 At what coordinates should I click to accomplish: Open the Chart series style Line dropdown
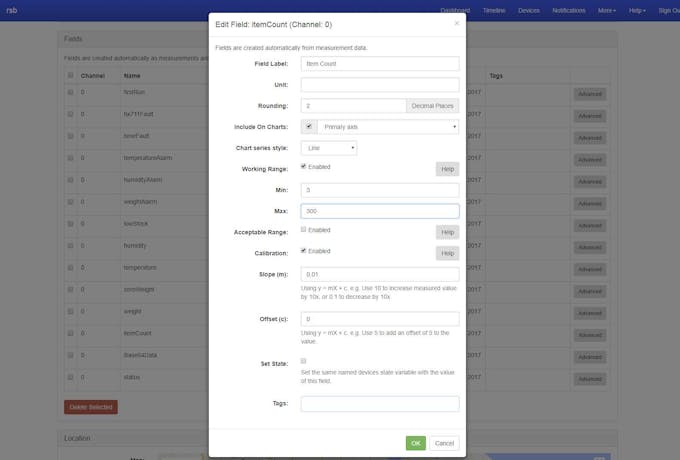coord(329,148)
